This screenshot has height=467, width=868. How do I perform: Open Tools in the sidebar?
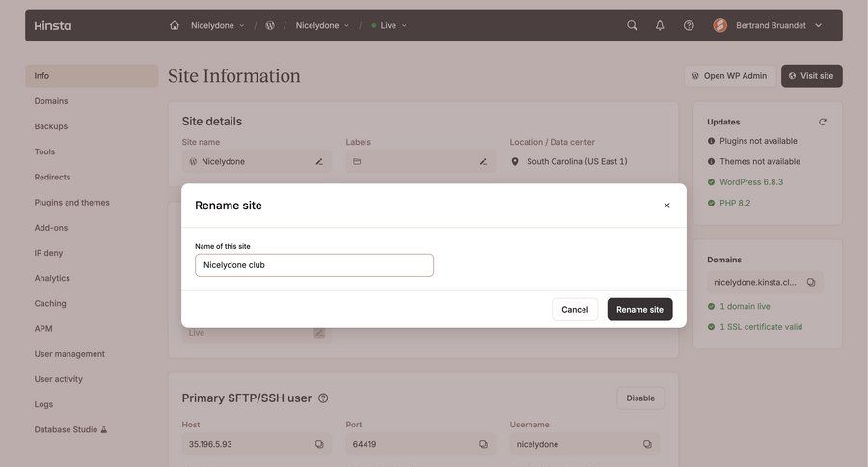point(44,151)
